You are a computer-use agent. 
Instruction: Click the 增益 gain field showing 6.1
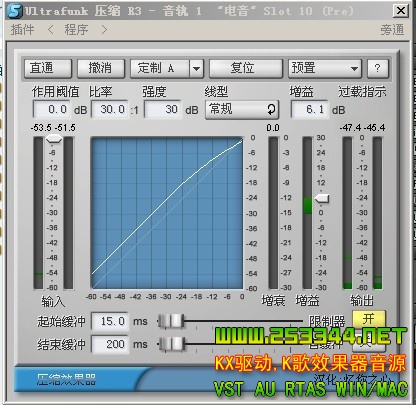310,109
